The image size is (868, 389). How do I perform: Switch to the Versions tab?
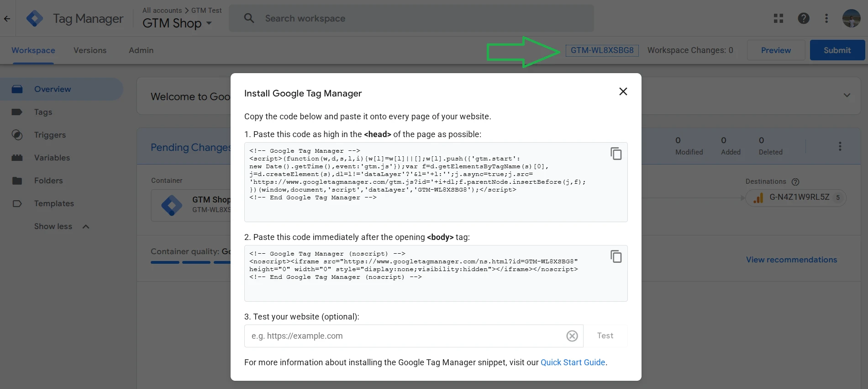(90, 50)
